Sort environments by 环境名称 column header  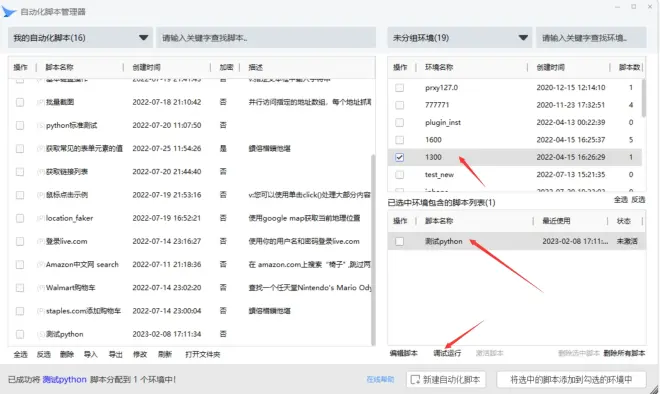[x=439, y=67]
